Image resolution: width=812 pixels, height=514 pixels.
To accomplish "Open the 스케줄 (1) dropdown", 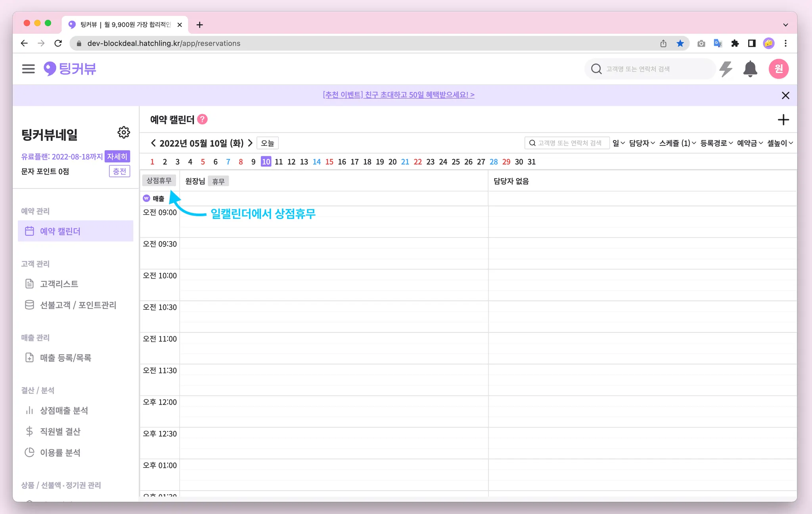I will 677,143.
